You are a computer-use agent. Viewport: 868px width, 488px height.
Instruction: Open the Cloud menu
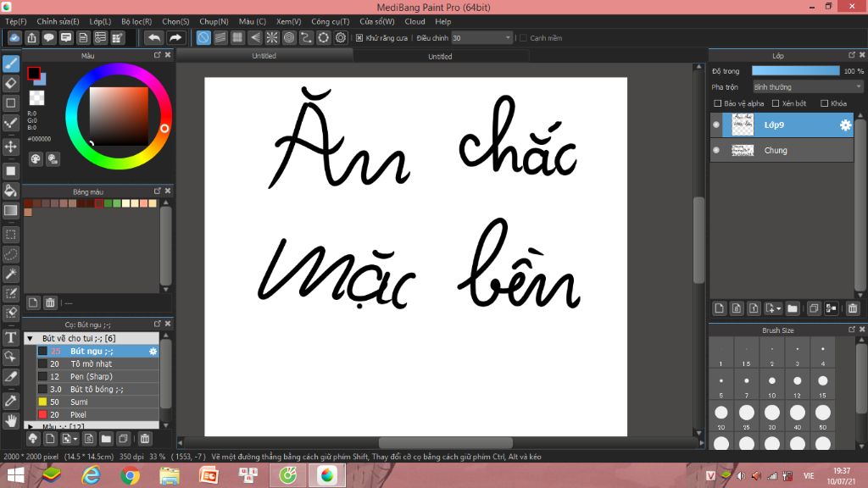[415, 21]
